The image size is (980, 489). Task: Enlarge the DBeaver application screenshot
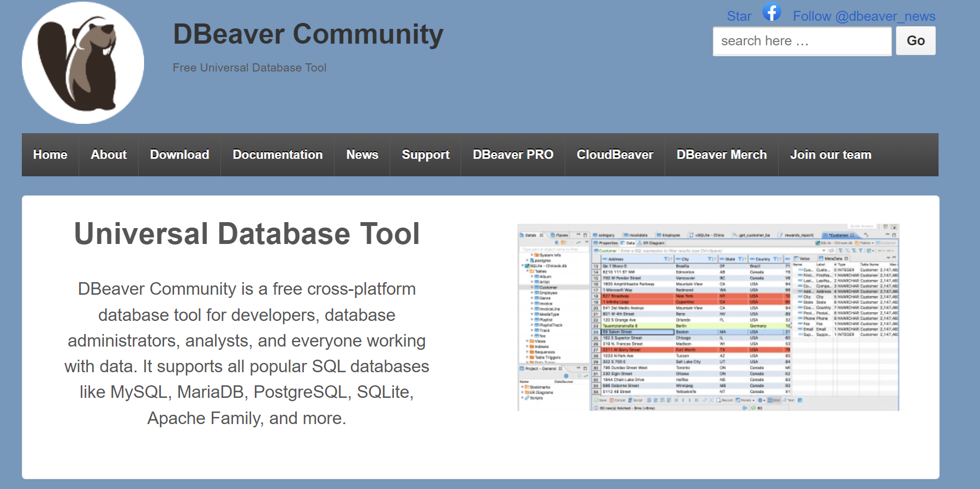pos(708,317)
